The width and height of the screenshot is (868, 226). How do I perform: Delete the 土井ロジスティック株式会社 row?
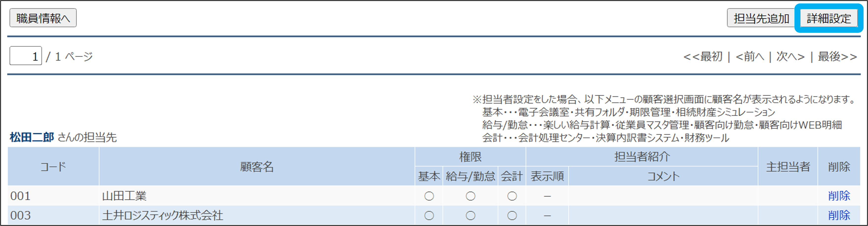click(839, 215)
